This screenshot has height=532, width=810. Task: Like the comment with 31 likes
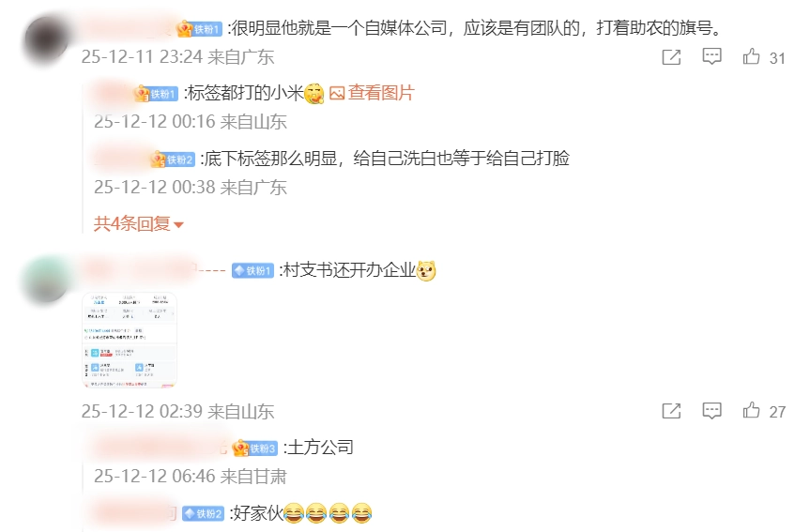pyautogui.click(x=751, y=56)
